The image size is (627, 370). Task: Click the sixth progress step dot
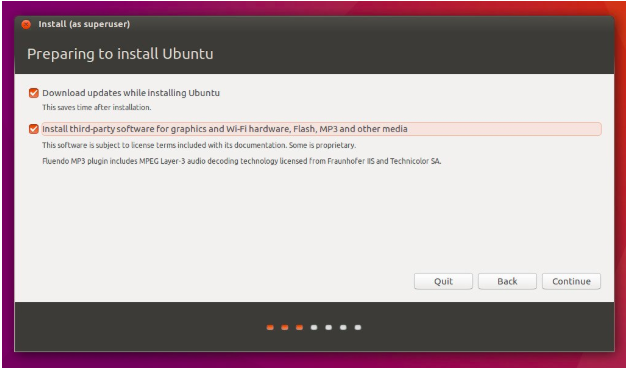343,327
